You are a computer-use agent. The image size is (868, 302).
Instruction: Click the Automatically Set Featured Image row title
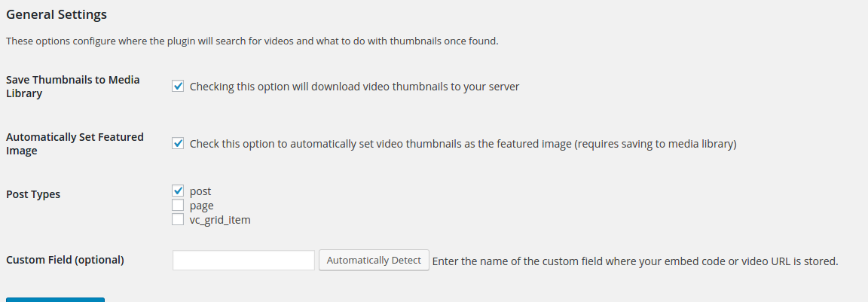point(75,144)
